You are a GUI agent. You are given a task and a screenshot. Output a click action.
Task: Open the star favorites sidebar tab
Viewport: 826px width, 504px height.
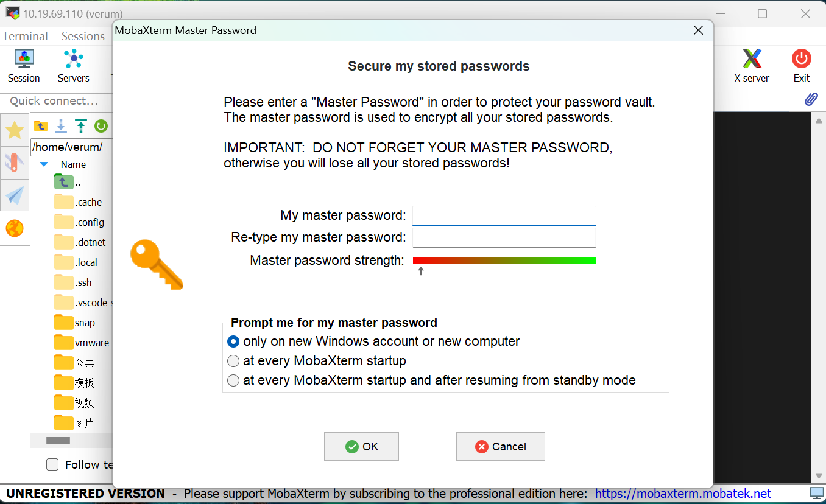pos(15,130)
